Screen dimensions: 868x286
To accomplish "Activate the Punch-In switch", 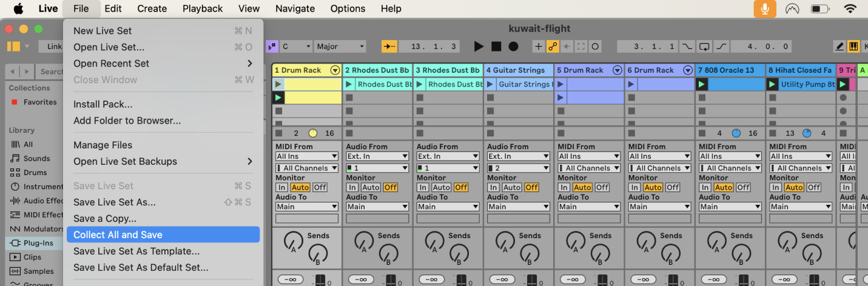I will pos(686,46).
